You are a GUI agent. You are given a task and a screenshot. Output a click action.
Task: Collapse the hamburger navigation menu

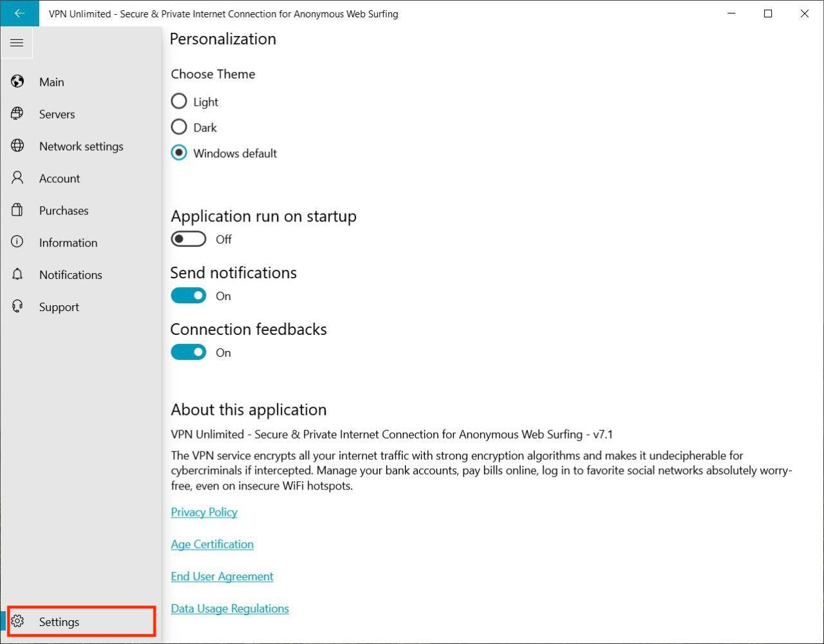17,43
